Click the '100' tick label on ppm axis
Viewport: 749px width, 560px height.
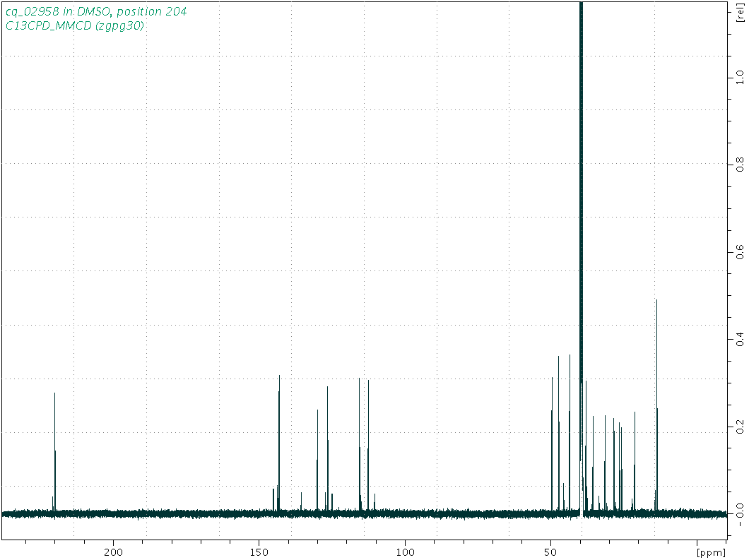coord(405,552)
